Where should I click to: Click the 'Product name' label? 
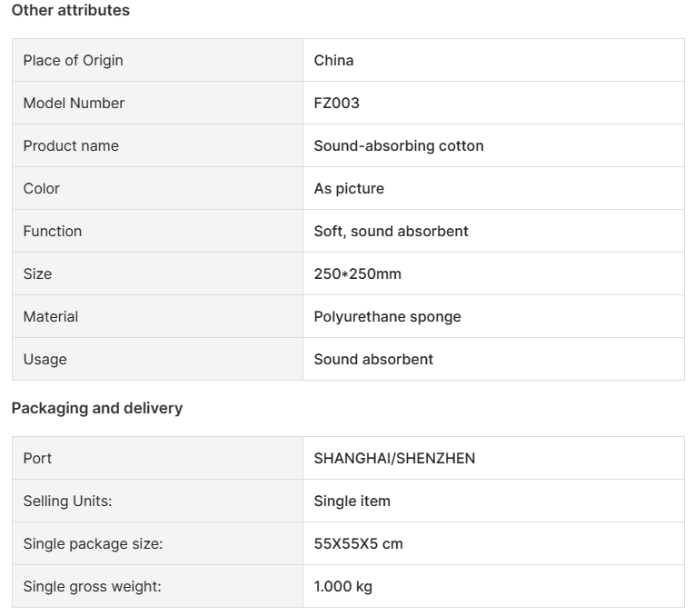click(x=71, y=145)
